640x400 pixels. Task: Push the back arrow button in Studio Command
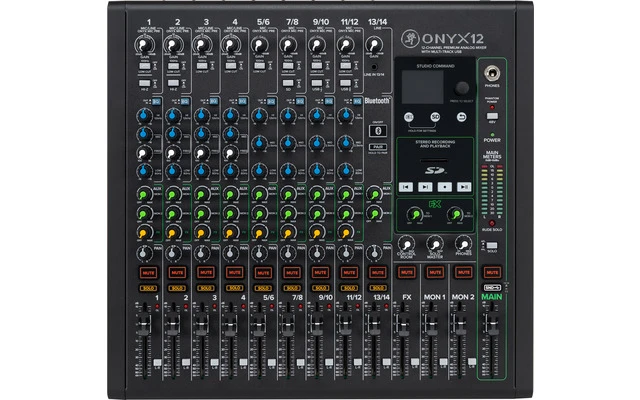pos(462,118)
